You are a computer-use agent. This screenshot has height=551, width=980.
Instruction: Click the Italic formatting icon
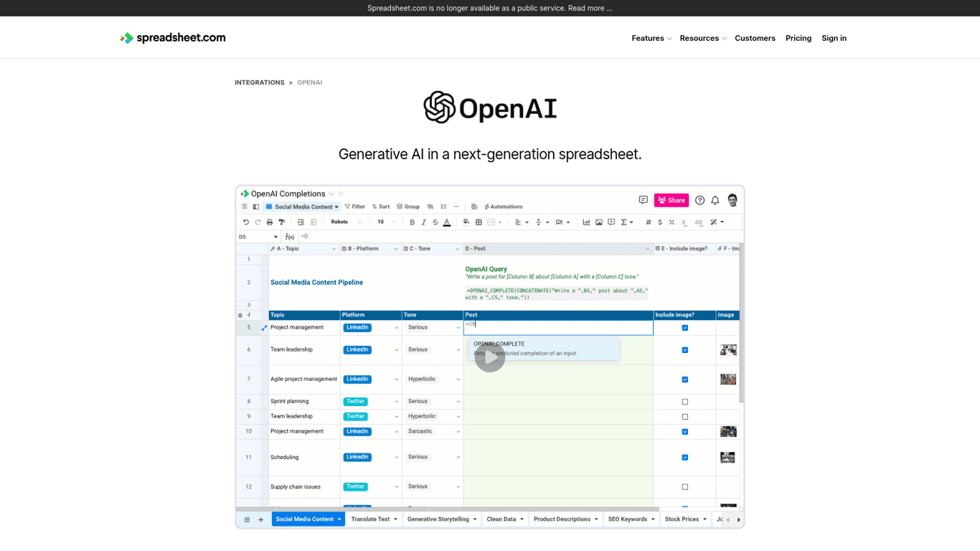pos(423,222)
